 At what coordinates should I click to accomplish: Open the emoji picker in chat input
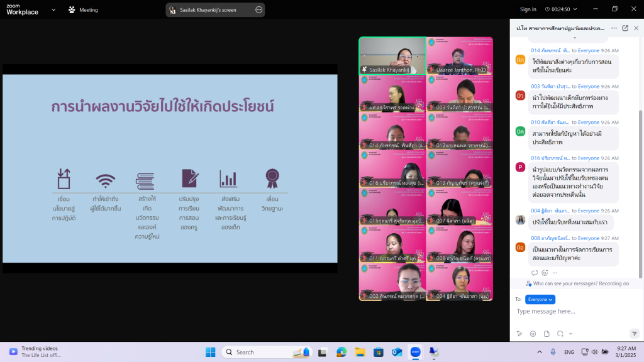click(x=533, y=333)
